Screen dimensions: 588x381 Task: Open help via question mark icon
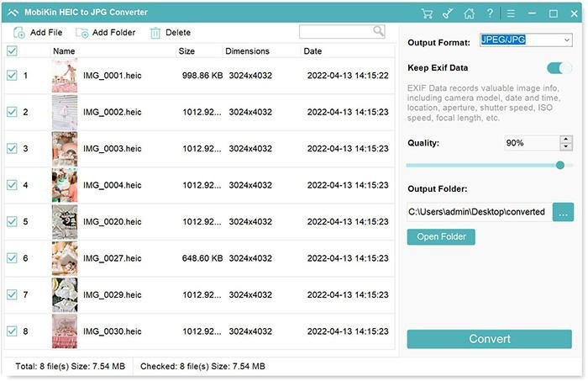tap(490, 13)
